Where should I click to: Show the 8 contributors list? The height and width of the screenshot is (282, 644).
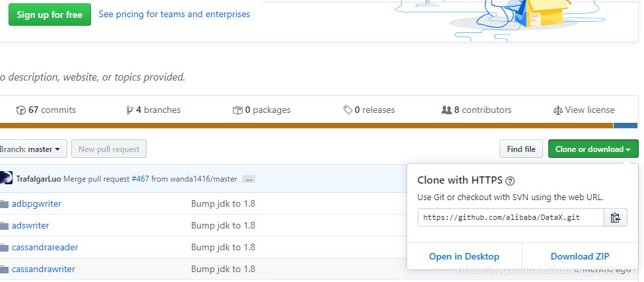[x=476, y=110]
